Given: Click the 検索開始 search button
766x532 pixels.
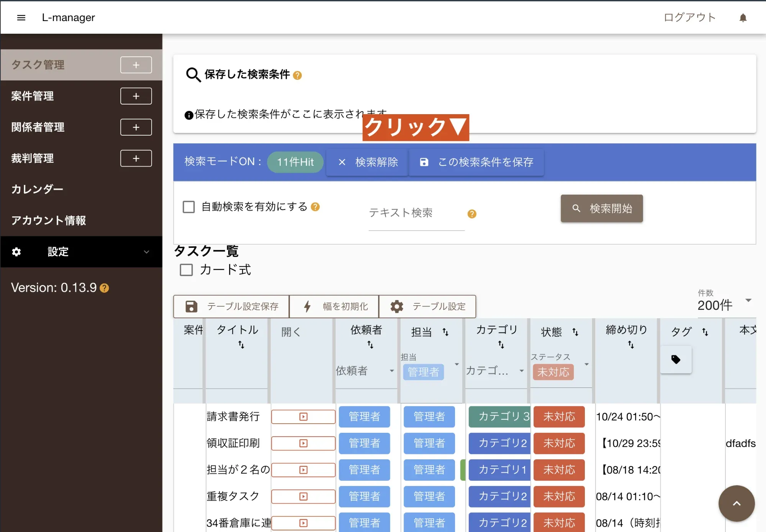Looking at the screenshot, I should pos(601,208).
